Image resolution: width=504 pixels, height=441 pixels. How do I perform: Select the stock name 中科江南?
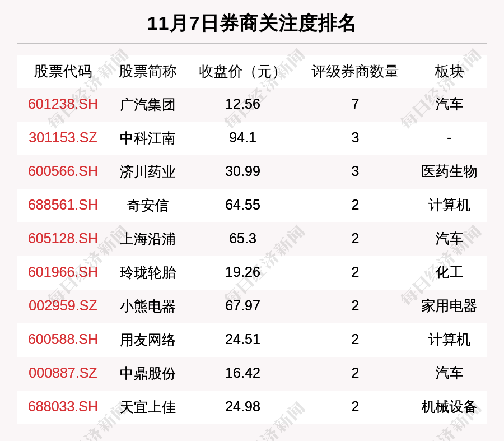point(147,138)
